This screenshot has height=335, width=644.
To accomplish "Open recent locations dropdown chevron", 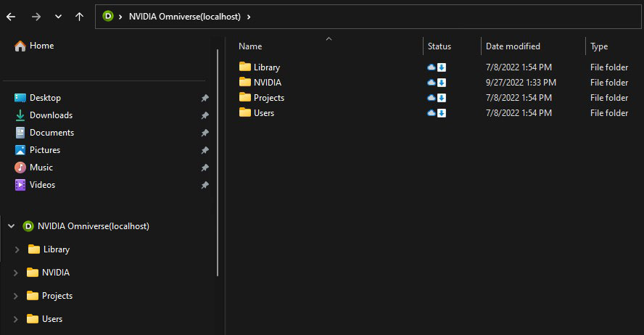I will [58, 17].
